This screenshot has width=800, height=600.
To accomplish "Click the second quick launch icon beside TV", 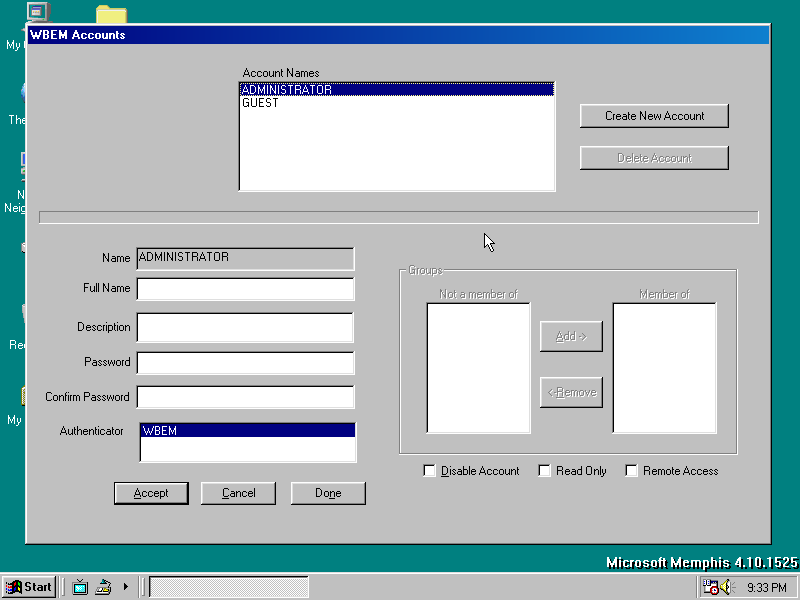I will pyautogui.click(x=104, y=587).
